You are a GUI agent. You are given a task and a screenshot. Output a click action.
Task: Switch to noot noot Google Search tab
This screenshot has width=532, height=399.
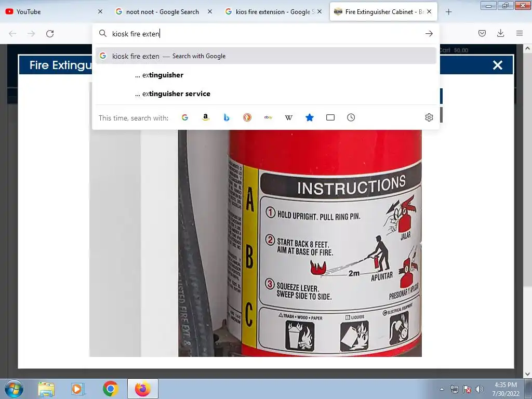[164, 11]
